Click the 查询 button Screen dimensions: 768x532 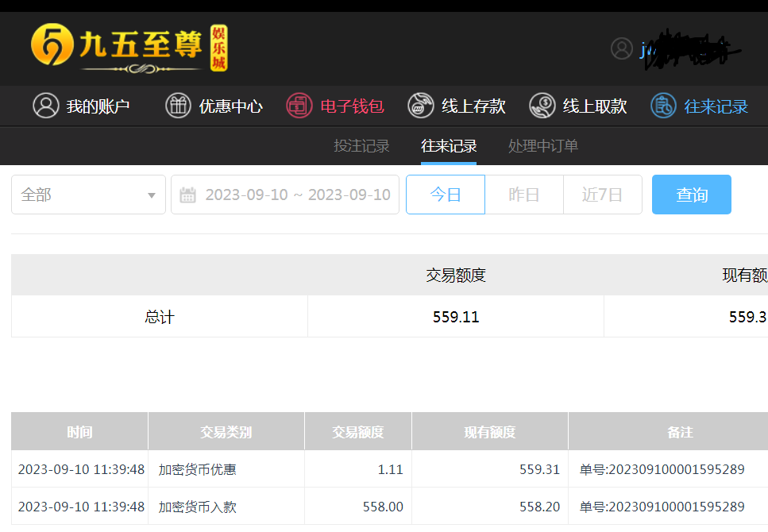point(692,195)
